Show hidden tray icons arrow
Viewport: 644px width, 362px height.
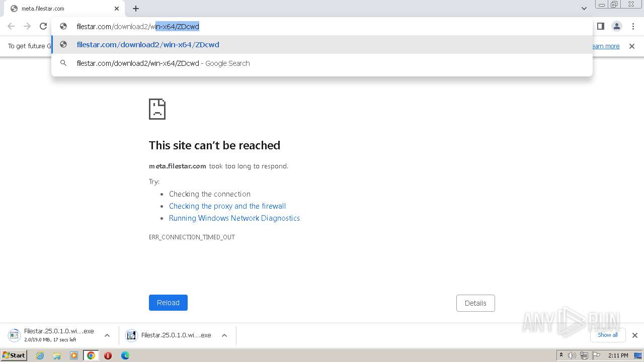[561, 355]
